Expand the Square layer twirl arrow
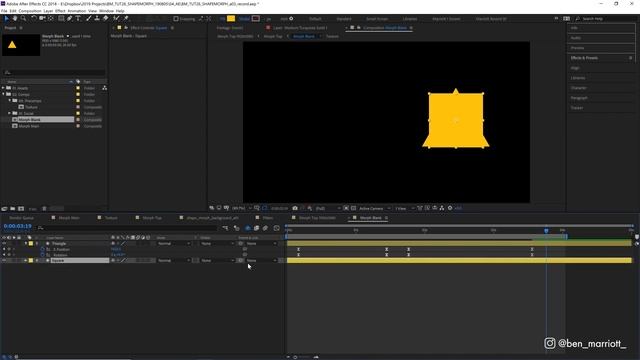Viewport: 640px width, 360px height. [x=26, y=260]
